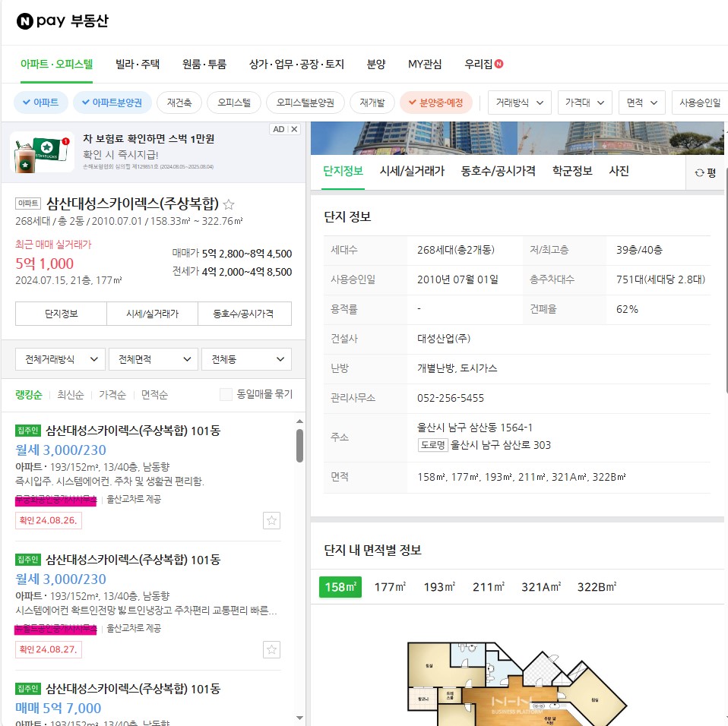Select the 158㎡ area button
The height and width of the screenshot is (726, 728).
point(340,587)
